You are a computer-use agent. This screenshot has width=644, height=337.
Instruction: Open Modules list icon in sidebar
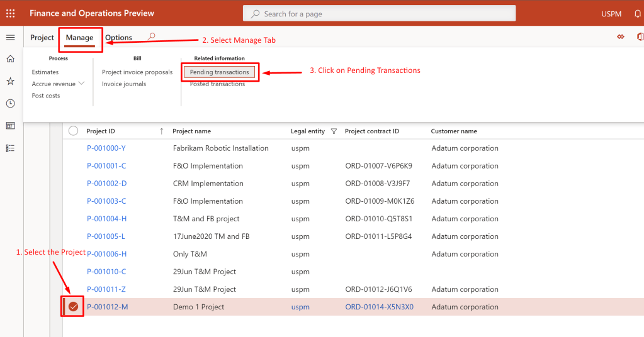(10, 148)
